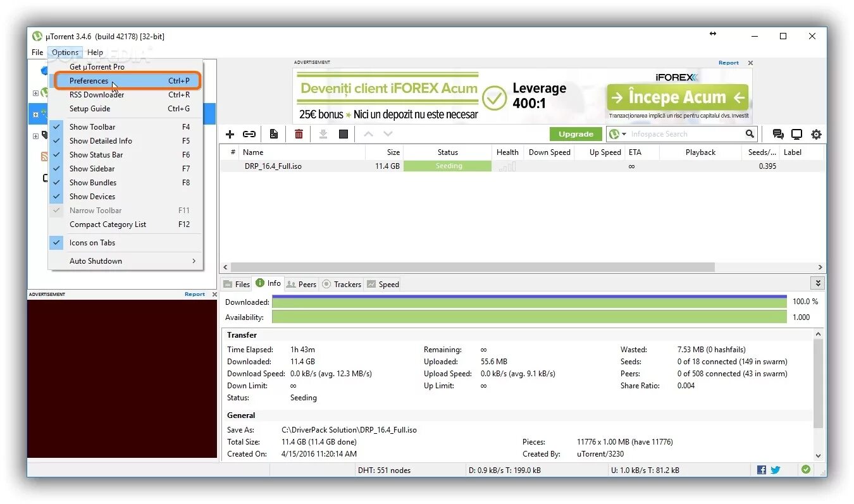The image size is (854, 504).
Task: Click the Availability progress bar
Action: pos(529,317)
